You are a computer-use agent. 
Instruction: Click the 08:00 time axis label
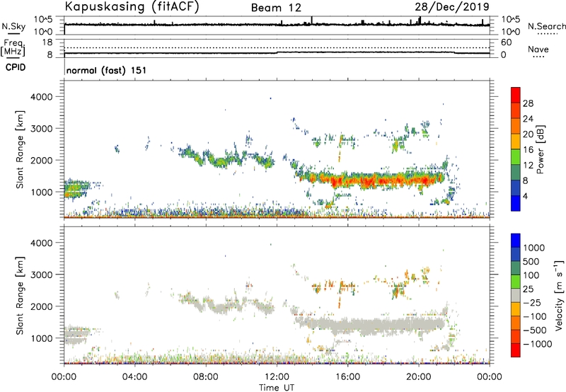[206, 377]
